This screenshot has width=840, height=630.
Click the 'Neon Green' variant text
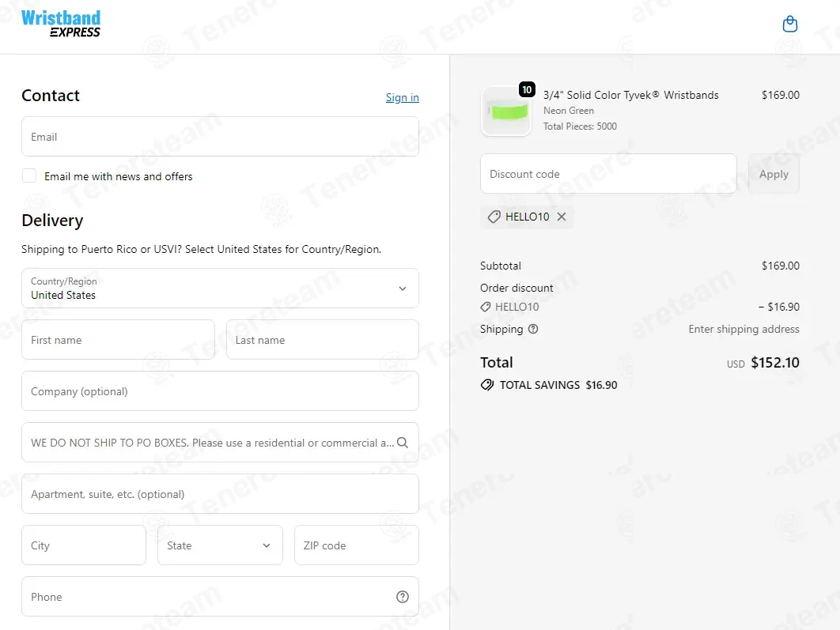tap(569, 110)
